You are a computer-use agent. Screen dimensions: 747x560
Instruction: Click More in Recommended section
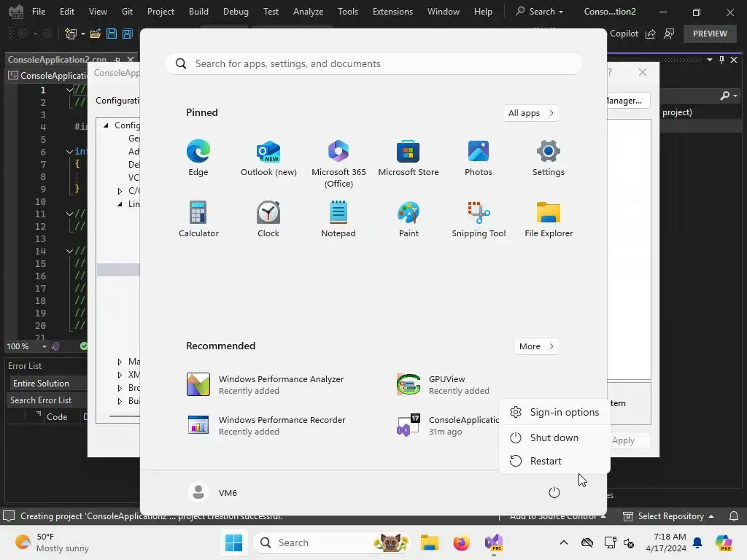point(536,346)
